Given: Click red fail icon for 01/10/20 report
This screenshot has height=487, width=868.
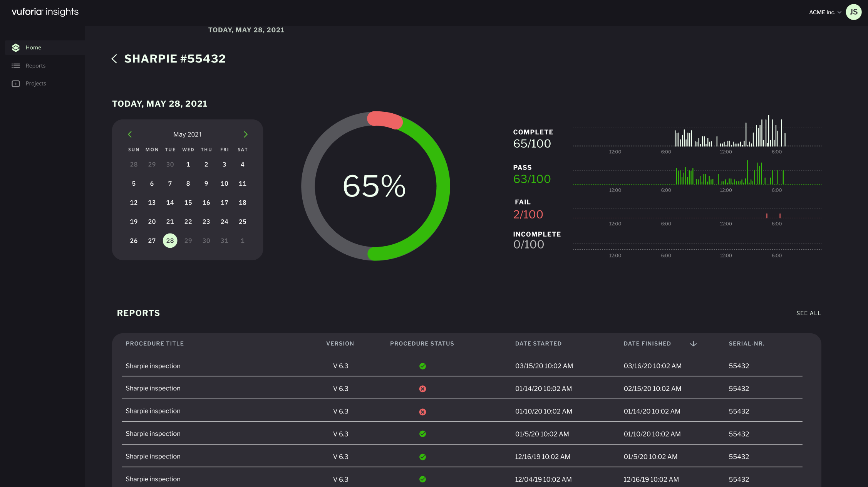Looking at the screenshot, I should pyautogui.click(x=422, y=412).
